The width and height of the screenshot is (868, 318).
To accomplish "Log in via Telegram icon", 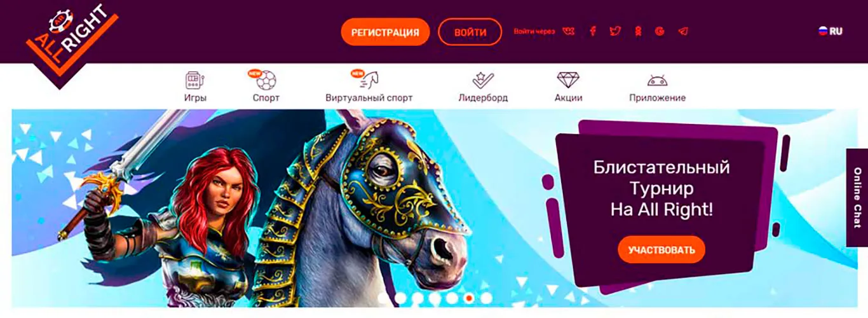I will [x=683, y=31].
